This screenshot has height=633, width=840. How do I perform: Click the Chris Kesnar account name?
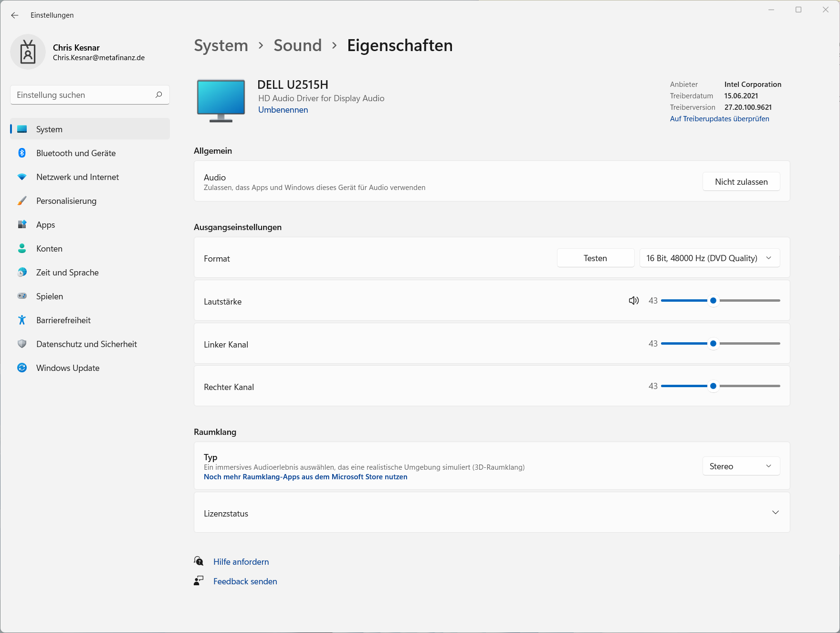[x=76, y=48]
